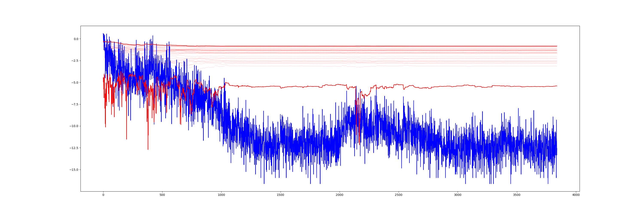Image resolution: width=644 pixels, height=215 pixels.
Task: Click the x-axis tick label 2000
Action: click(340, 195)
